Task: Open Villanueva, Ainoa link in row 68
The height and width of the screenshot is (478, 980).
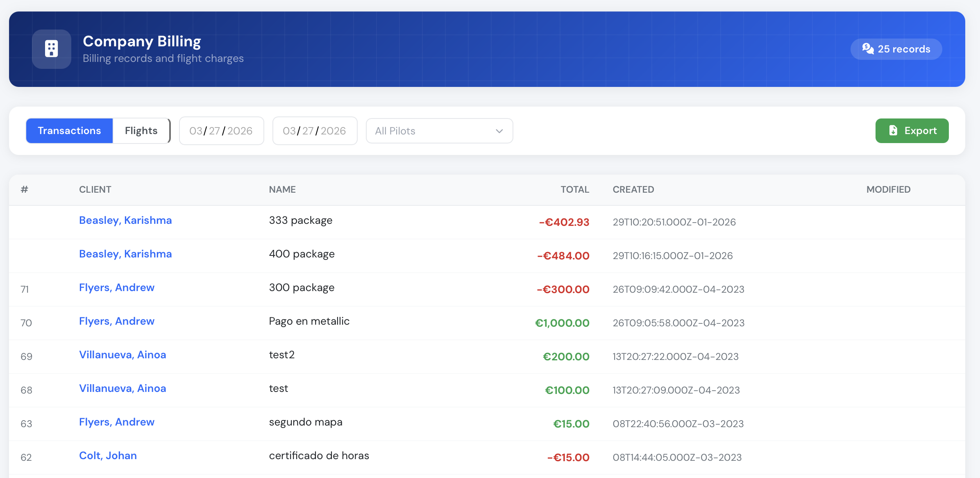Action: pyautogui.click(x=122, y=388)
